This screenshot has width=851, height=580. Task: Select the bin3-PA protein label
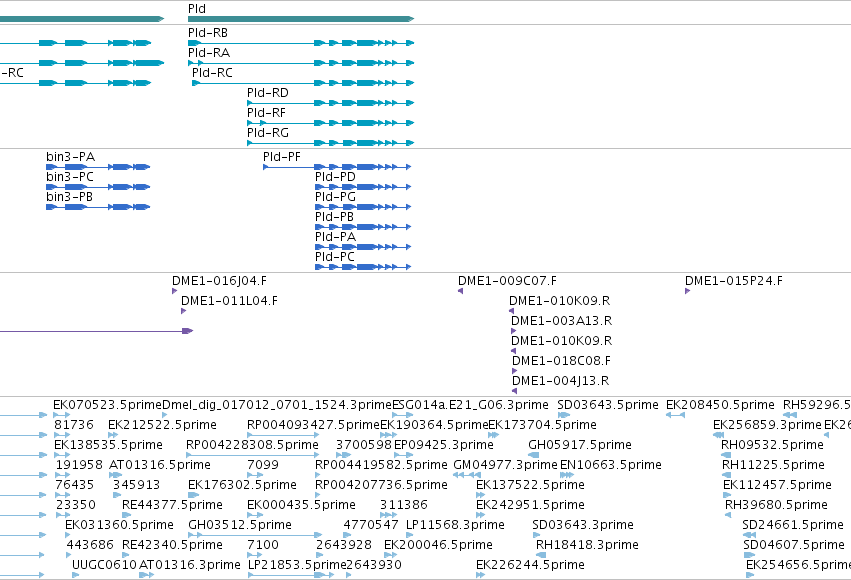coord(71,157)
